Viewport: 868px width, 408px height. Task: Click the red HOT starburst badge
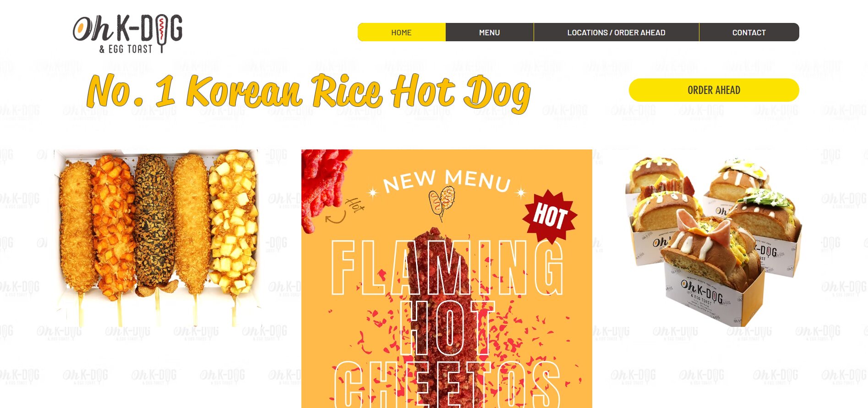coord(550,216)
